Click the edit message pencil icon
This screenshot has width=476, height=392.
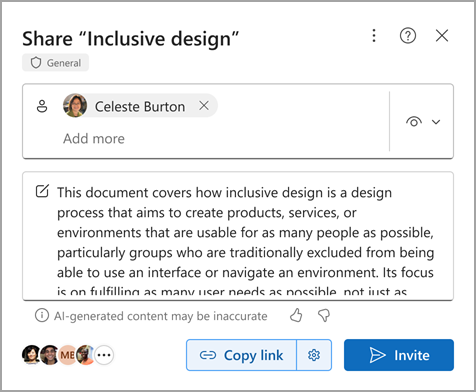[x=42, y=191]
